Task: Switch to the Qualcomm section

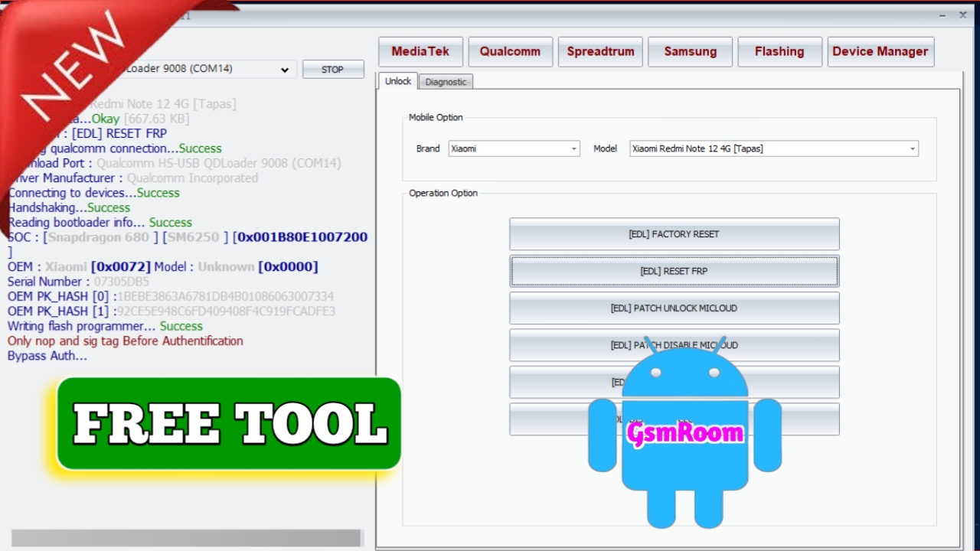Action: 510,52
